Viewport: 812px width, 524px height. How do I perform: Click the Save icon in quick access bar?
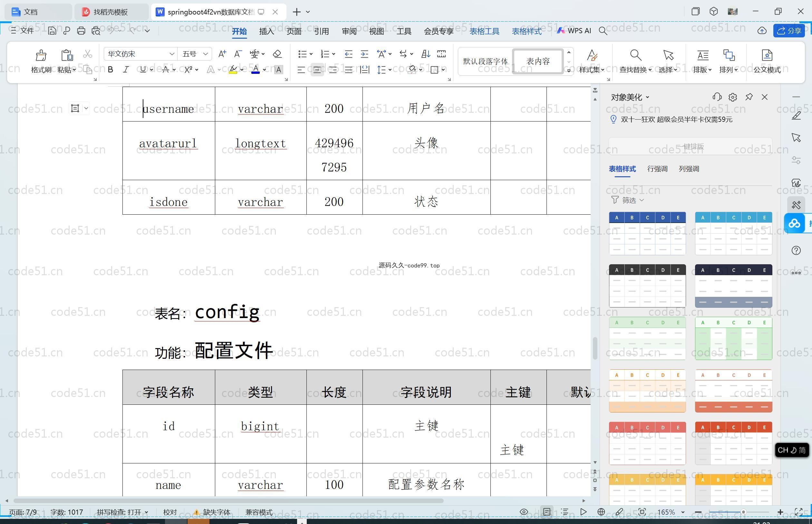52,31
